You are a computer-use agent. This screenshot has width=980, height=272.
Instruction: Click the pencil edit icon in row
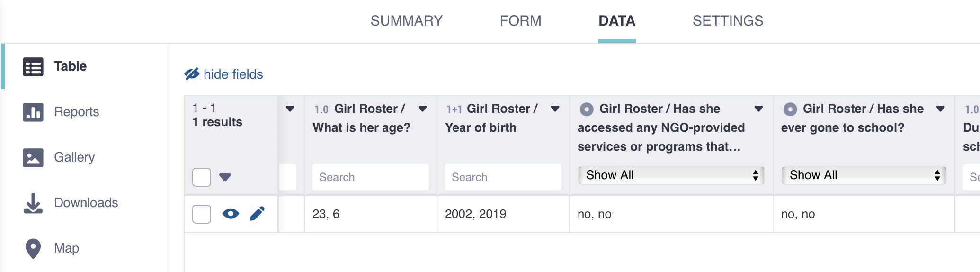(x=257, y=214)
